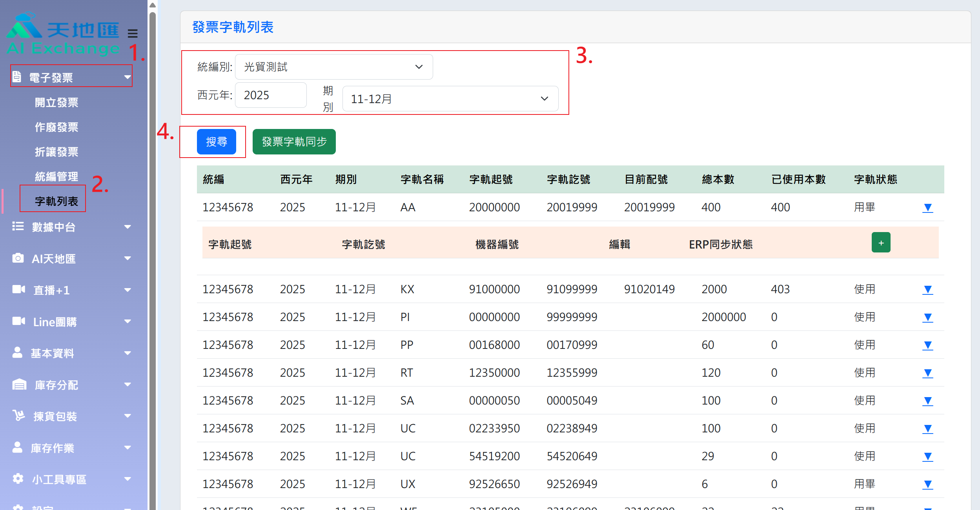Click the blue 搜尋 button

pyautogui.click(x=216, y=142)
